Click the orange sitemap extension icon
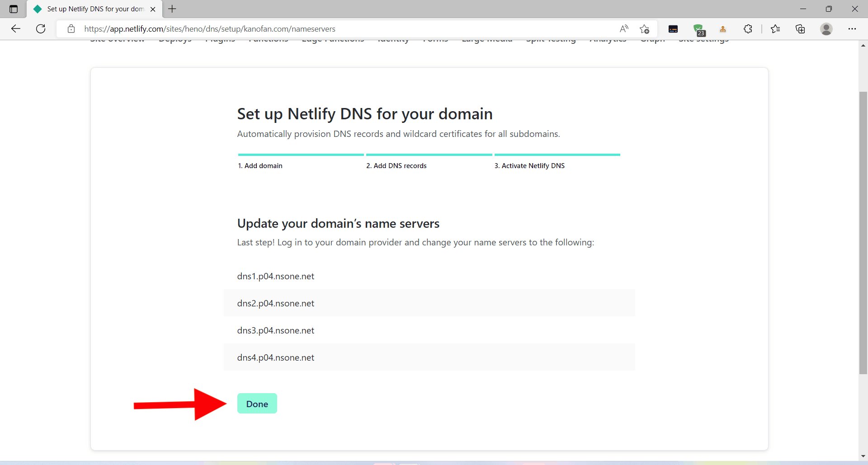The height and width of the screenshot is (465, 868). pos(723,28)
